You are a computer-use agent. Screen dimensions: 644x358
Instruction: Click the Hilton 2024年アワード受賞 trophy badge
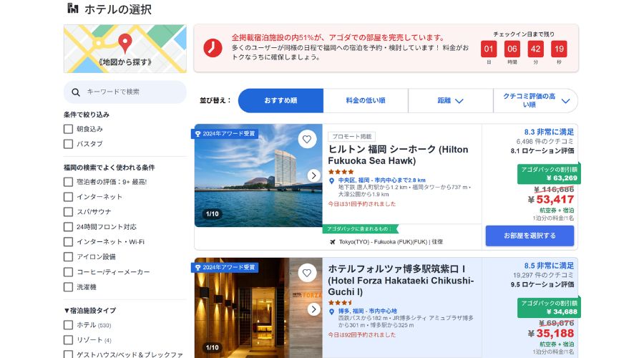coord(225,134)
